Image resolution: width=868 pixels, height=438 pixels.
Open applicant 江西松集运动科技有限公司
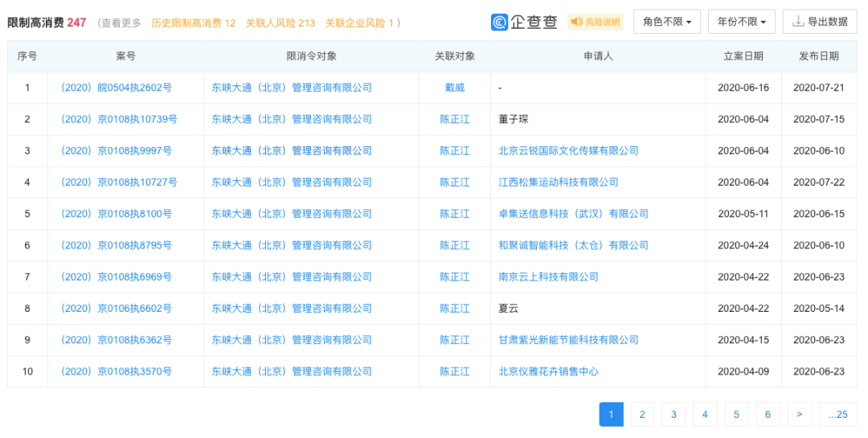pyautogui.click(x=559, y=182)
